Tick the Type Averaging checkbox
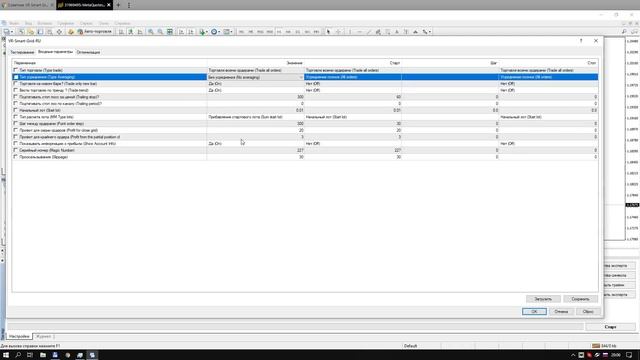Viewport: 640px width, 360px height. click(x=16, y=77)
